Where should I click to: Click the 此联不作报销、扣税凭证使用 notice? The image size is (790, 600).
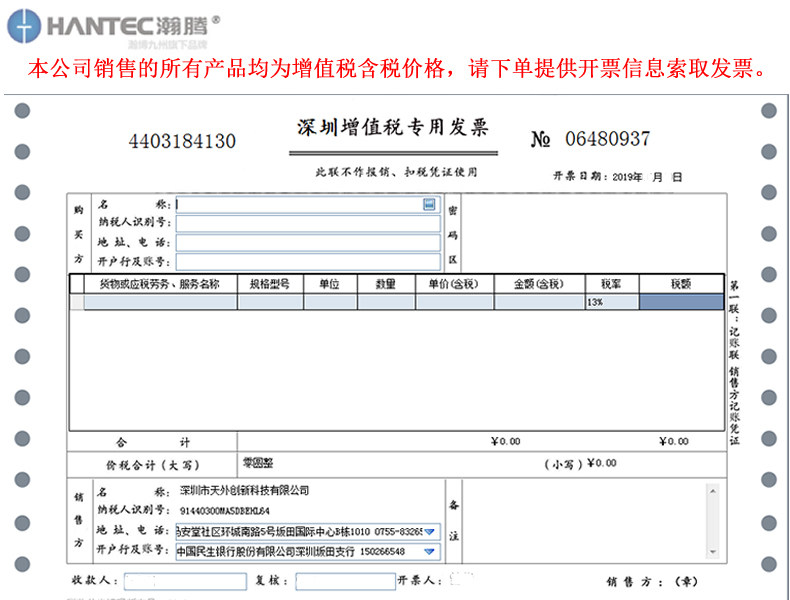397,172
